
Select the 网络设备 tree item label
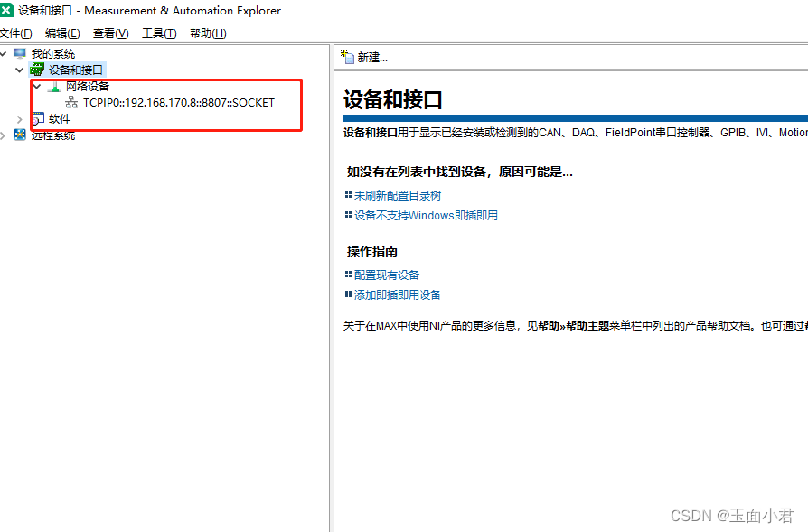[88, 86]
